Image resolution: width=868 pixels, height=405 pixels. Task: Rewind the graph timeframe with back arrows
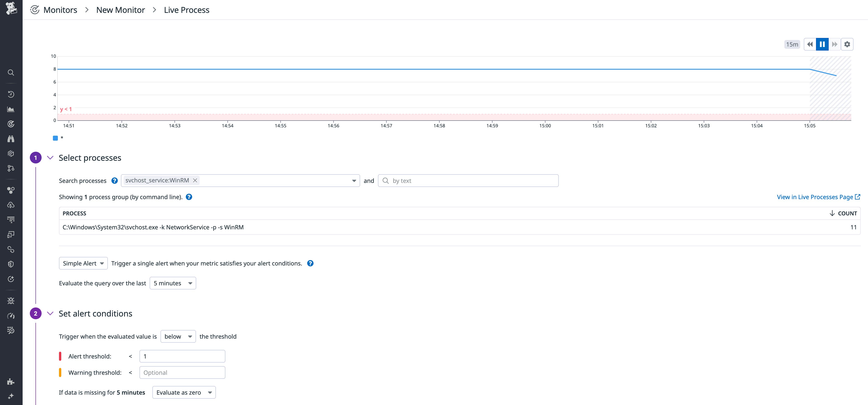click(x=810, y=44)
